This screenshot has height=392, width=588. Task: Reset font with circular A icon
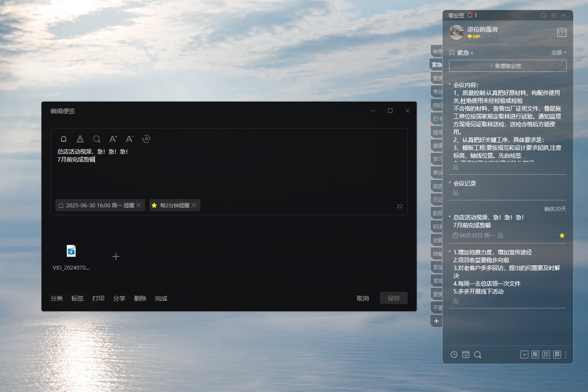[x=146, y=139]
